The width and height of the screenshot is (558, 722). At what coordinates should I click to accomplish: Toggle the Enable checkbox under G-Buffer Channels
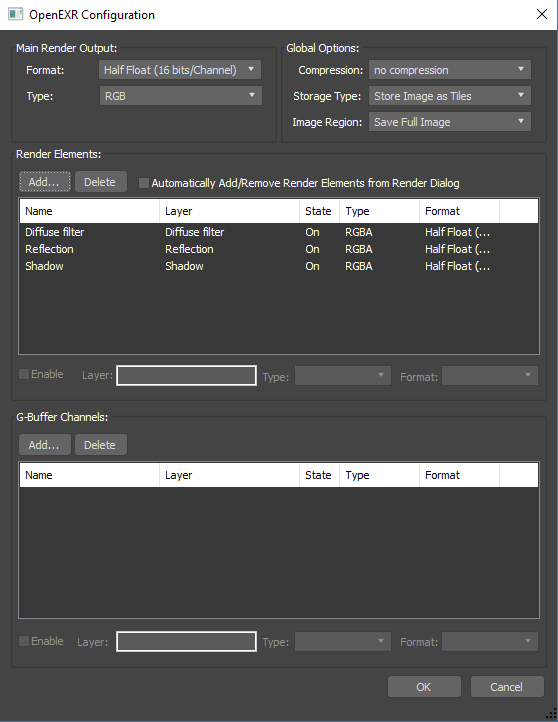point(24,641)
